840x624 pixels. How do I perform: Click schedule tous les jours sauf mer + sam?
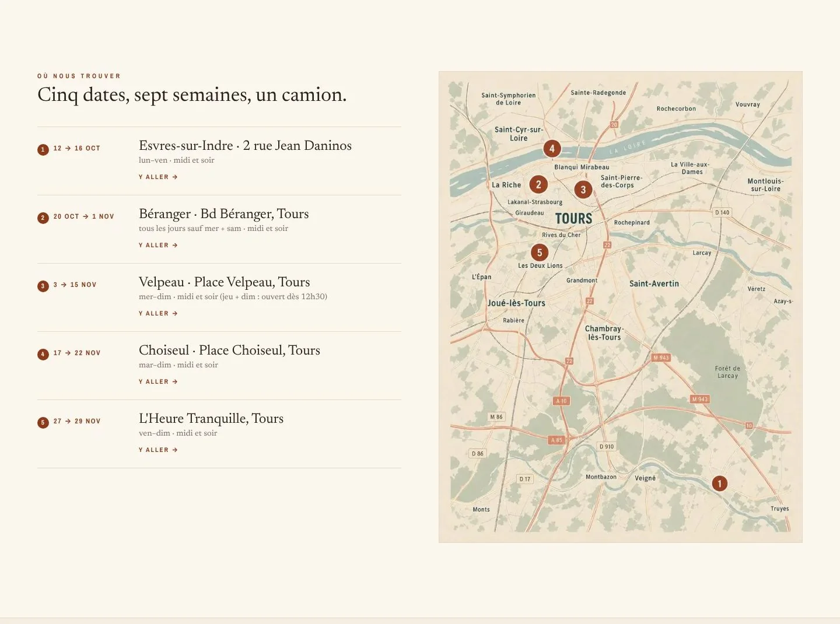coord(213,228)
